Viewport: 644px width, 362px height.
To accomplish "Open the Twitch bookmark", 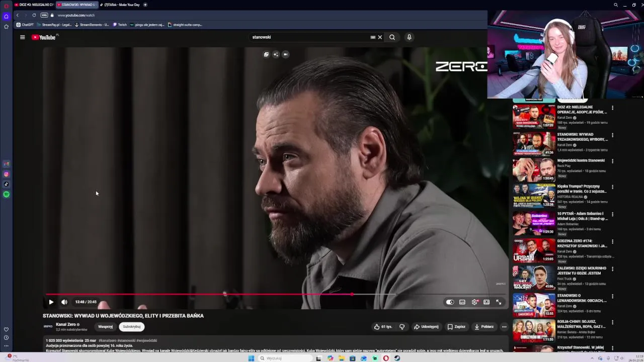I will point(120,25).
